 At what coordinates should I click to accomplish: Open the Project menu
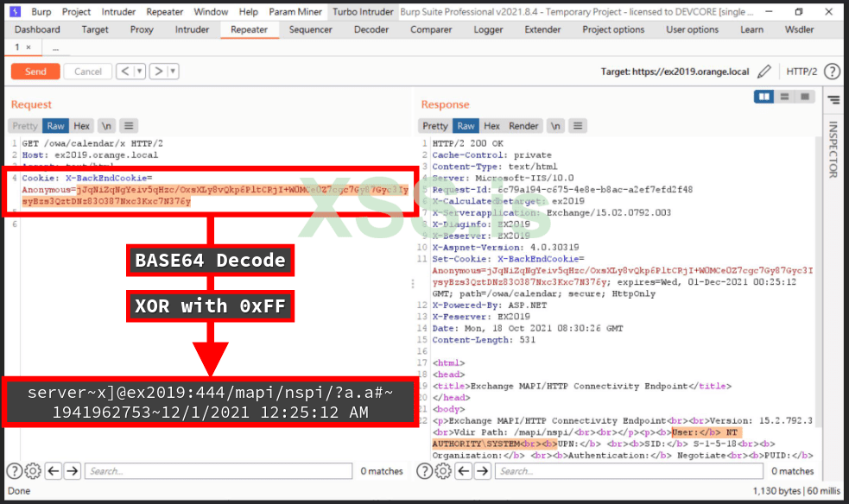coord(76,11)
